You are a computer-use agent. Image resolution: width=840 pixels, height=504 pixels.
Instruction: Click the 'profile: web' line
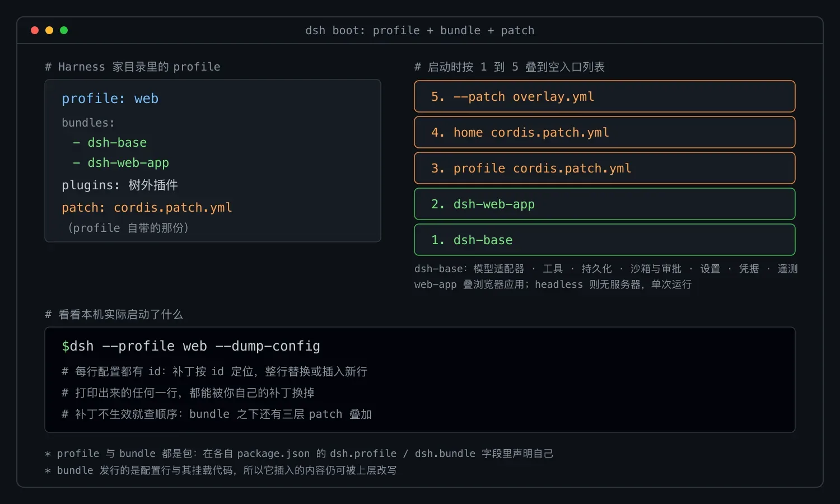tap(110, 99)
